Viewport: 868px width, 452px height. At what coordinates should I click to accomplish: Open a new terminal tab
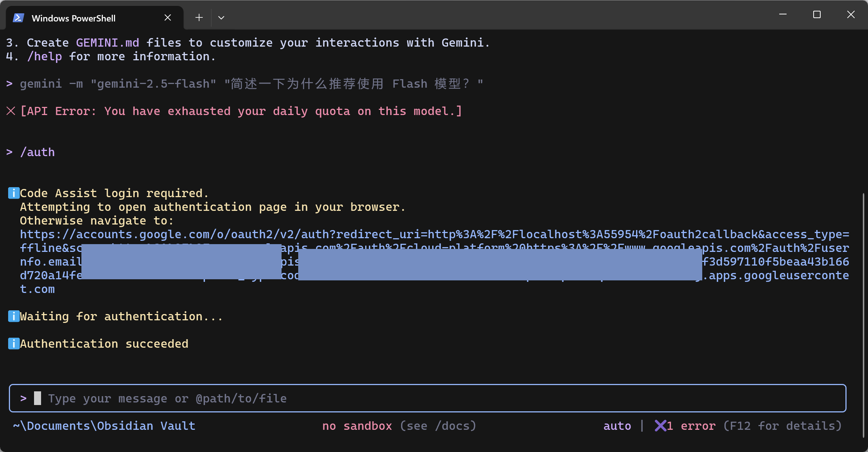click(199, 18)
